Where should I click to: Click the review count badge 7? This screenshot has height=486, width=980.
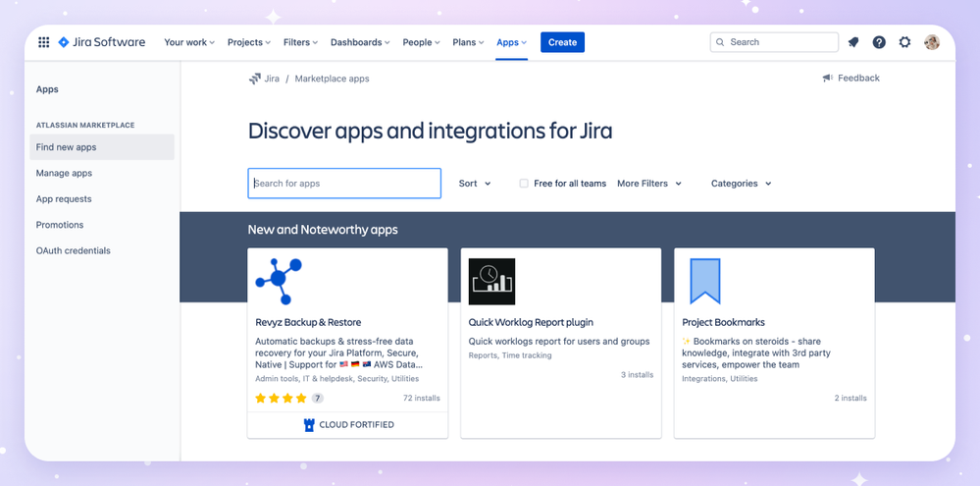tap(318, 398)
